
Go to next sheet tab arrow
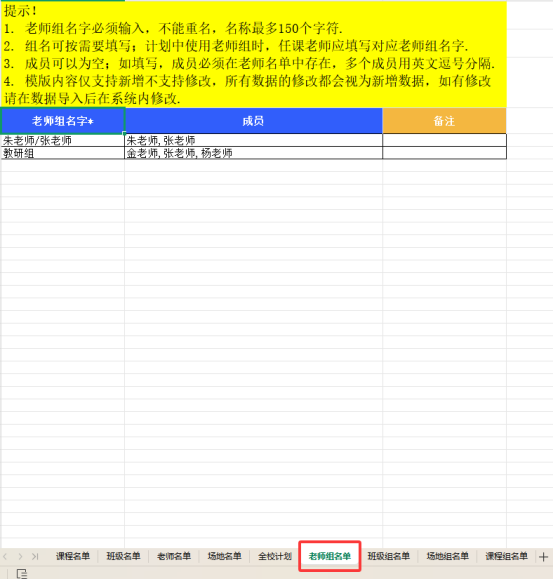point(20,556)
